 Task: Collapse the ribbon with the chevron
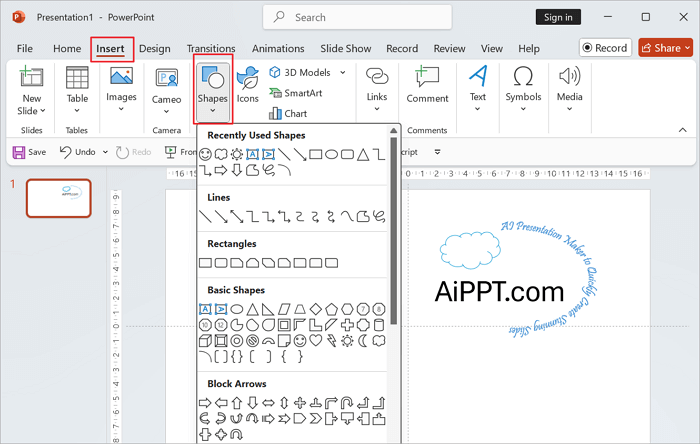click(x=683, y=130)
